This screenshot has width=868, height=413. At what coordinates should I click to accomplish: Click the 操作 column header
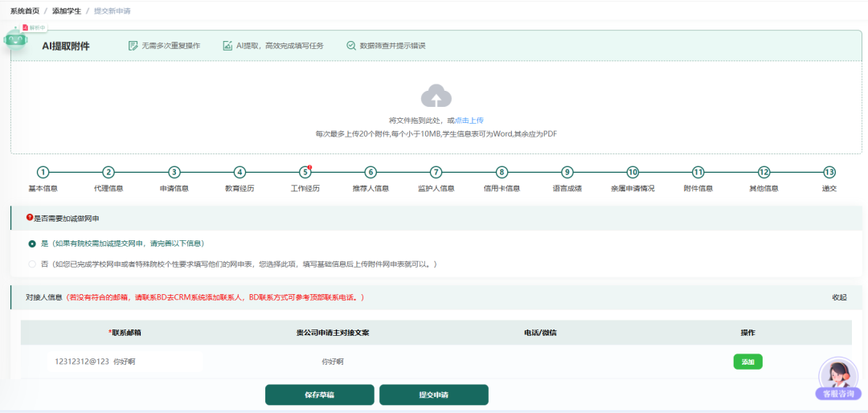(x=748, y=333)
